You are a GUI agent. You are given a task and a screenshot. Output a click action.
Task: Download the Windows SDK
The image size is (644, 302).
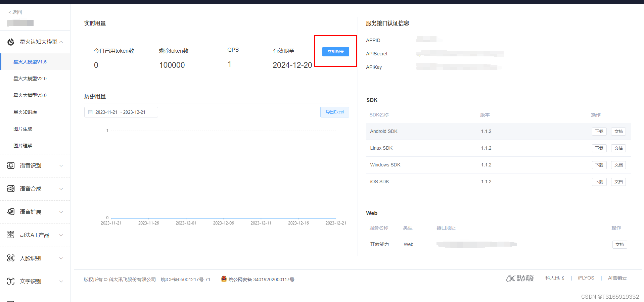[599, 165]
